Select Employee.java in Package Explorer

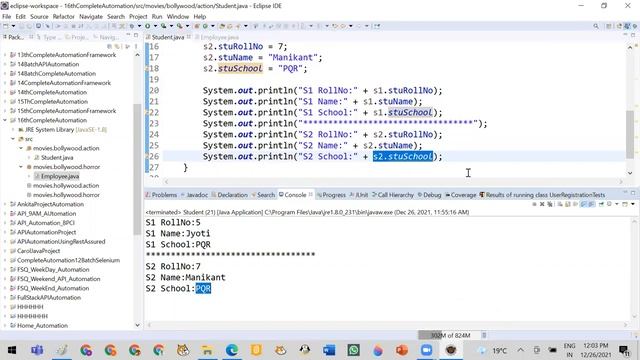click(60, 176)
